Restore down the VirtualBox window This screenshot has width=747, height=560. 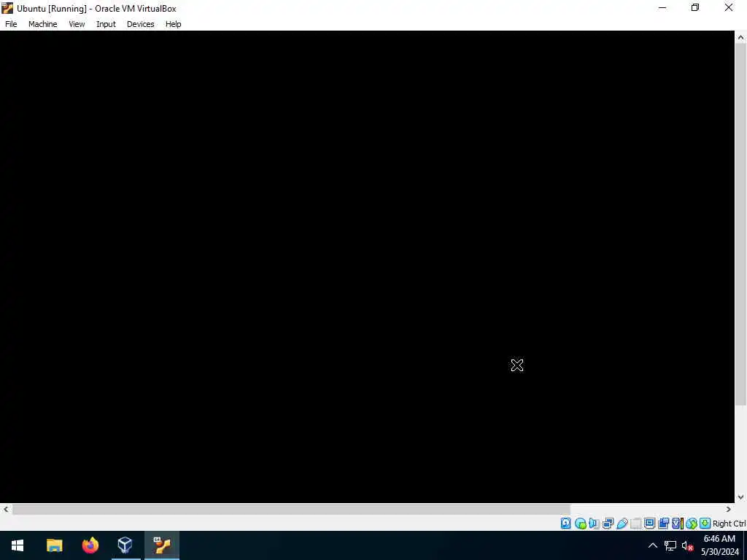click(695, 7)
